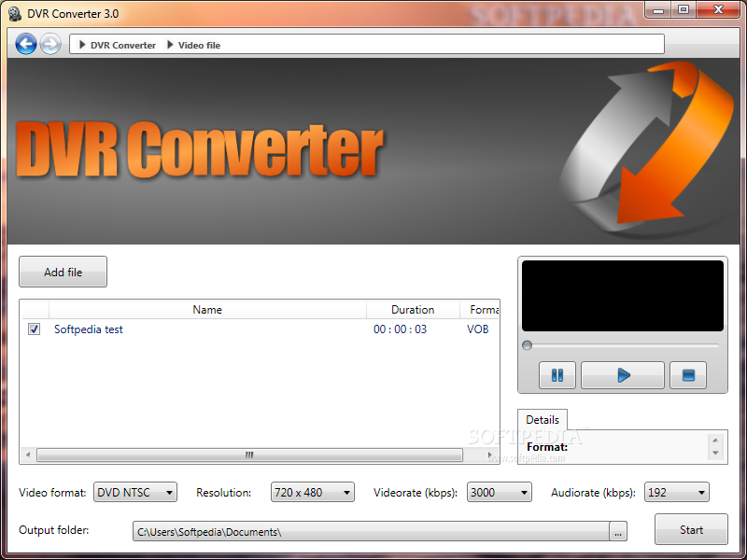
Task: Pause the video preview
Action: coord(557,375)
